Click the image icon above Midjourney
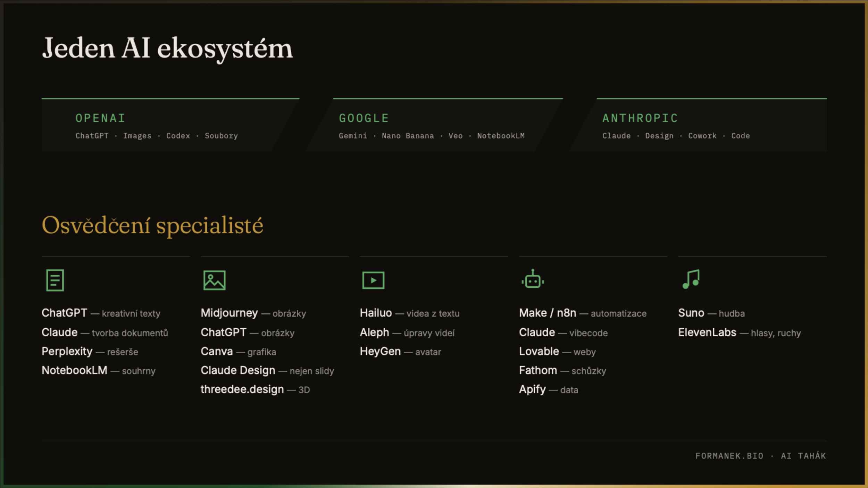The width and height of the screenshot is (868, 488). pyautogui.click(x=214, y=280)
